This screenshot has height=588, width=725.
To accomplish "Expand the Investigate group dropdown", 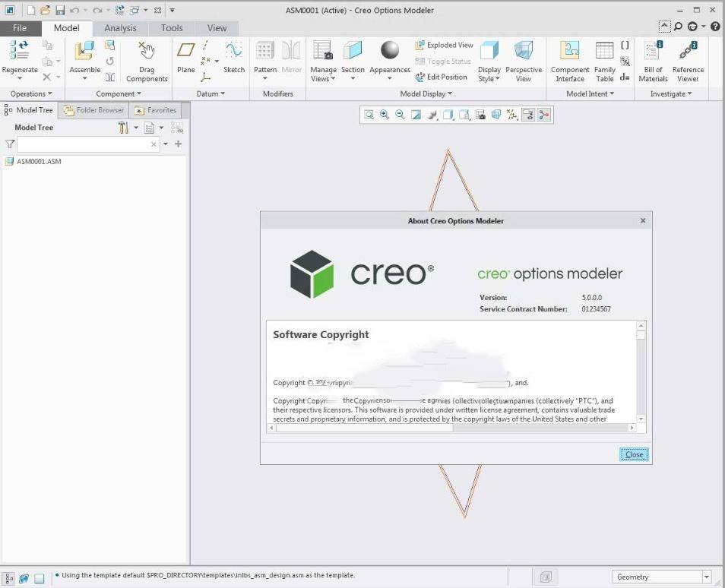I will coord(671,94).
